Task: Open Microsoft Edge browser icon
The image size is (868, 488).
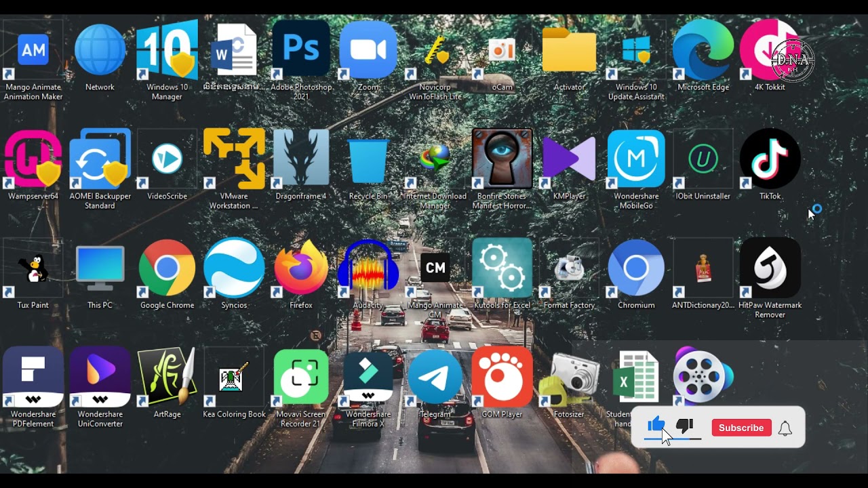Action: click(x=703, y=51)
